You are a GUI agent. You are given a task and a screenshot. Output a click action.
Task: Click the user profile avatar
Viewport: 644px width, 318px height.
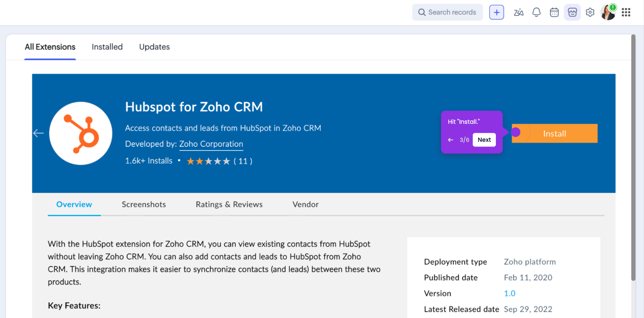(608, 12)
